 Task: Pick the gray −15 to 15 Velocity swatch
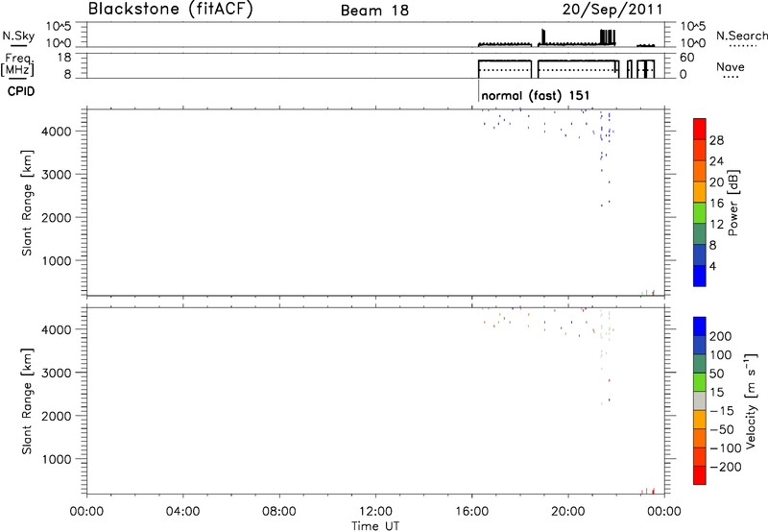coord(700,400)
